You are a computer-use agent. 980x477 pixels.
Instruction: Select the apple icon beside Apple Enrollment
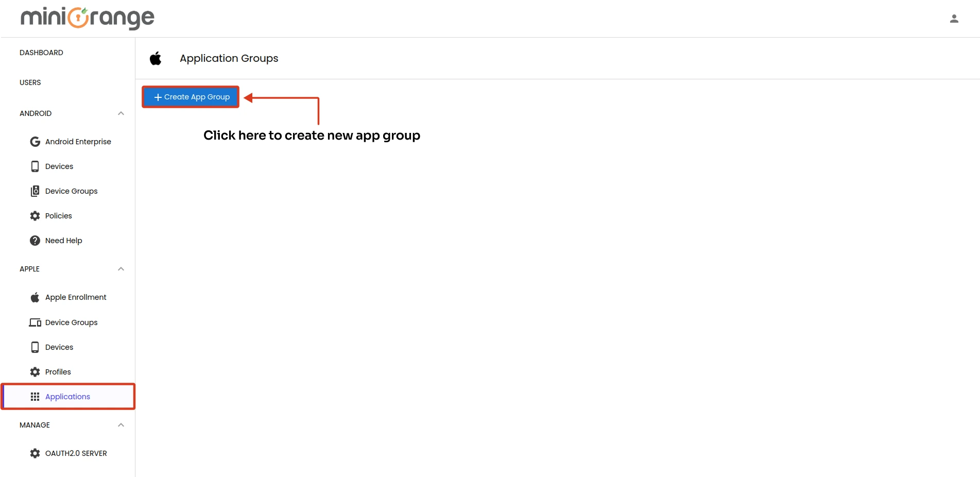pos(35,297)
